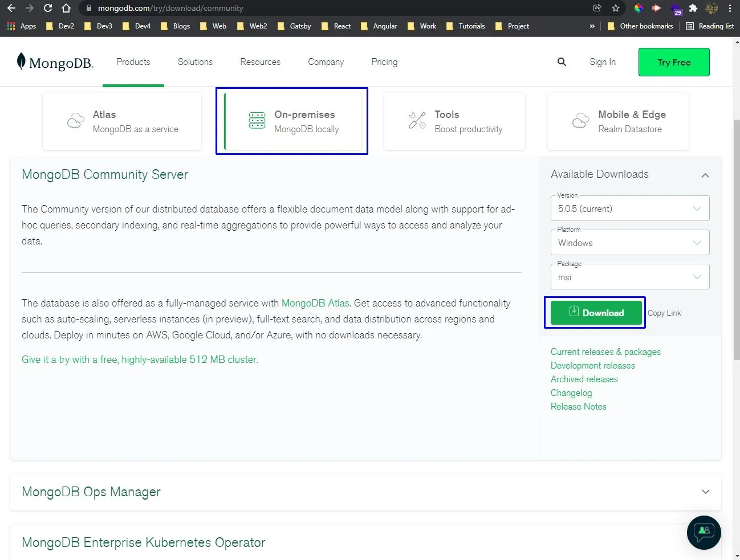Select the Atlas MongoDB as a service tab
Viewport: 740px width, 560px height.
[x=122, y=121]
